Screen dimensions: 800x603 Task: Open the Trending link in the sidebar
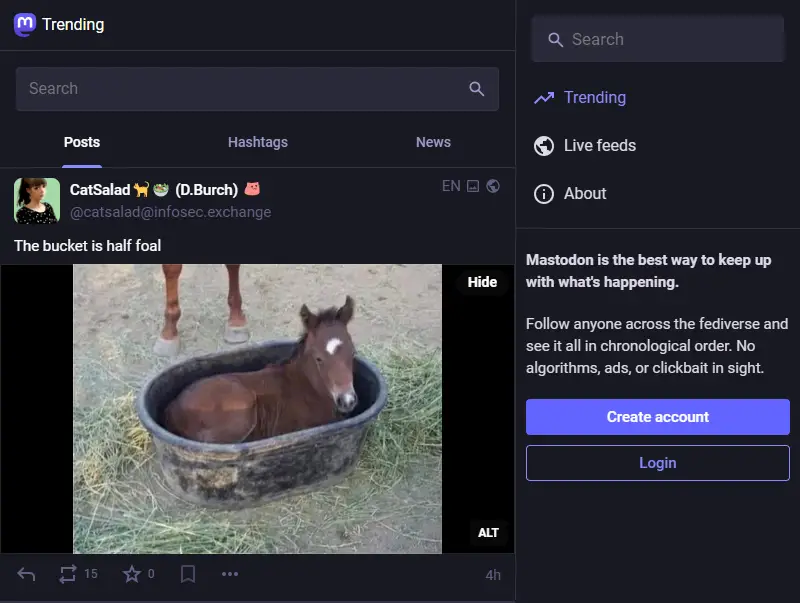tap(595, 97)
